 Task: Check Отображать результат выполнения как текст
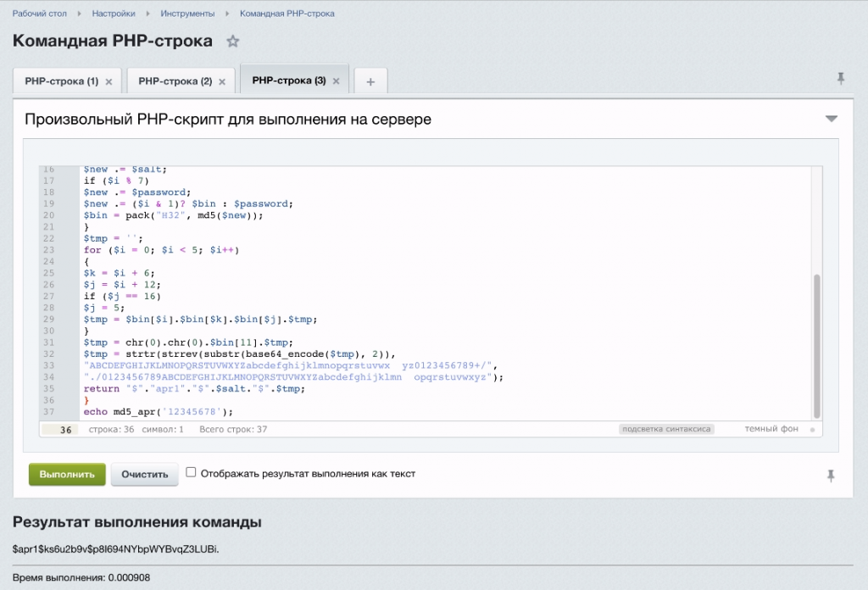pyautogui.click(x=191, y=473)
